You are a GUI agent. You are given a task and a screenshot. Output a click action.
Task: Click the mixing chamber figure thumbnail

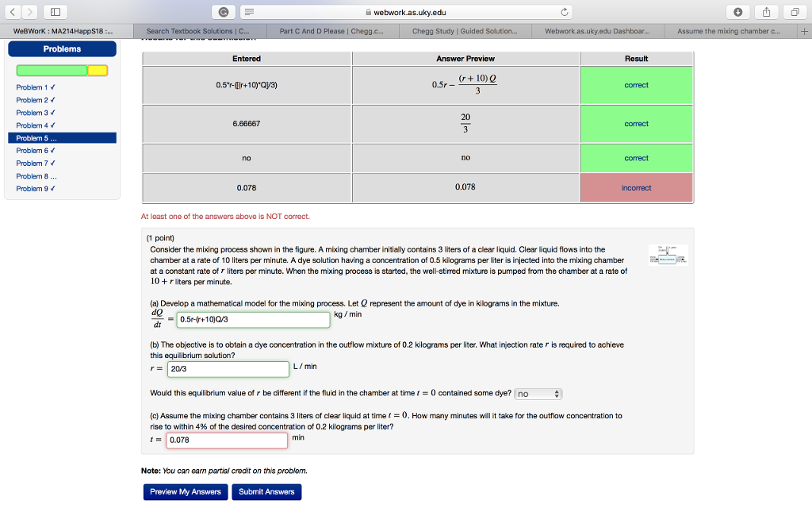pyautogui.click(x=668, y=256)
